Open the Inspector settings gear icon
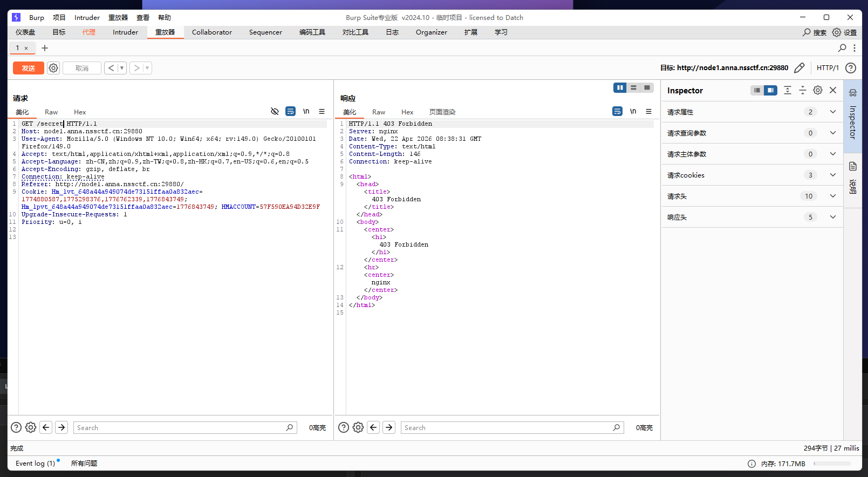 [818, 90]
